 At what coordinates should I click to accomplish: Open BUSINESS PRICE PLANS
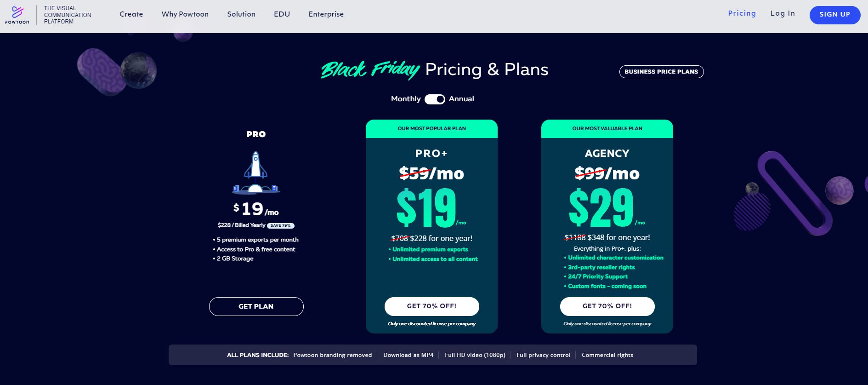pos(661,72)
